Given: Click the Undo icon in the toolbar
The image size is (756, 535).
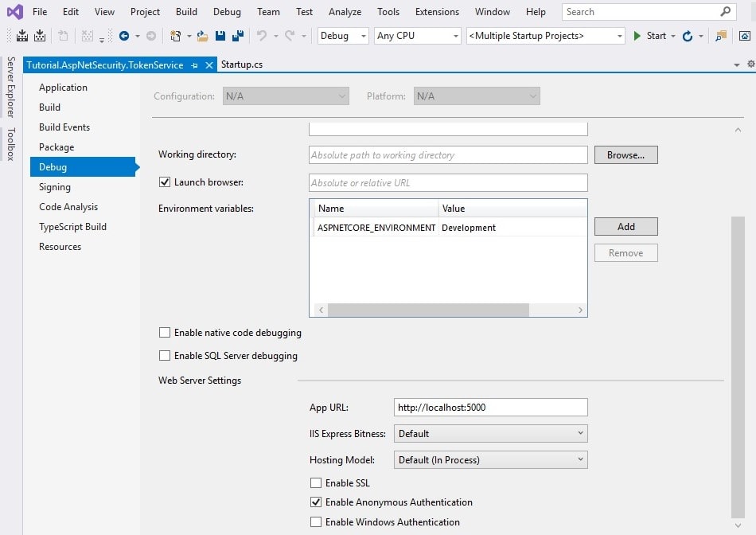Looking at the screenshot, I should coord(261,35).
